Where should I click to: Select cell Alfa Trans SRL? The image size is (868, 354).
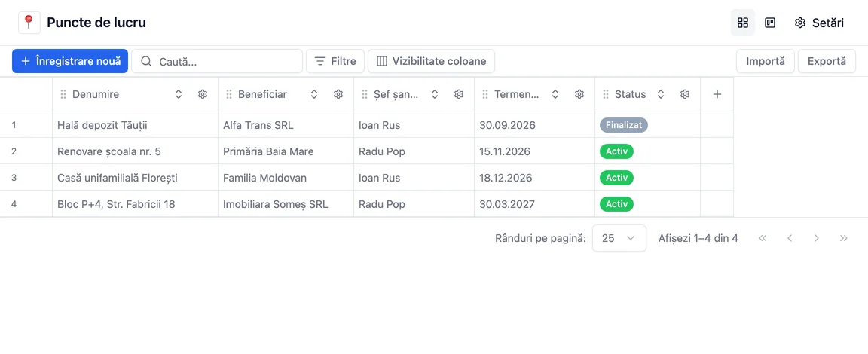[286, 125]
